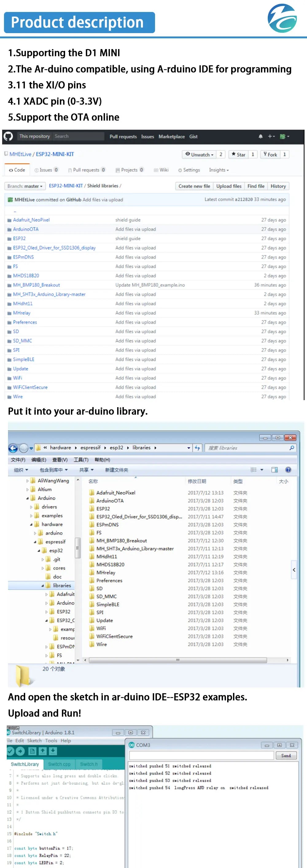Screen dimensions: 307x868
Task: Fork the repository
Action: click(x=270, y=154)
